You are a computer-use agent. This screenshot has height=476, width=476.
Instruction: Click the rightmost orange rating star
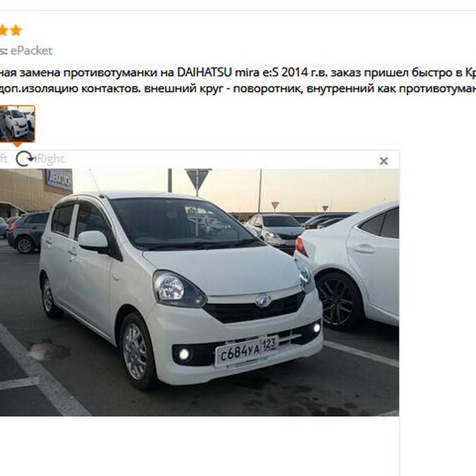click(x=16, y=31)
